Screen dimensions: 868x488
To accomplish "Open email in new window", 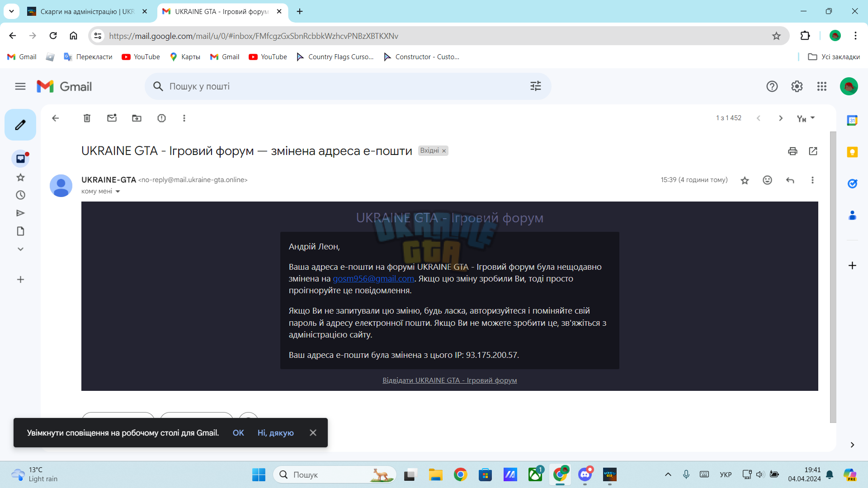I will (x=813, y=151).
